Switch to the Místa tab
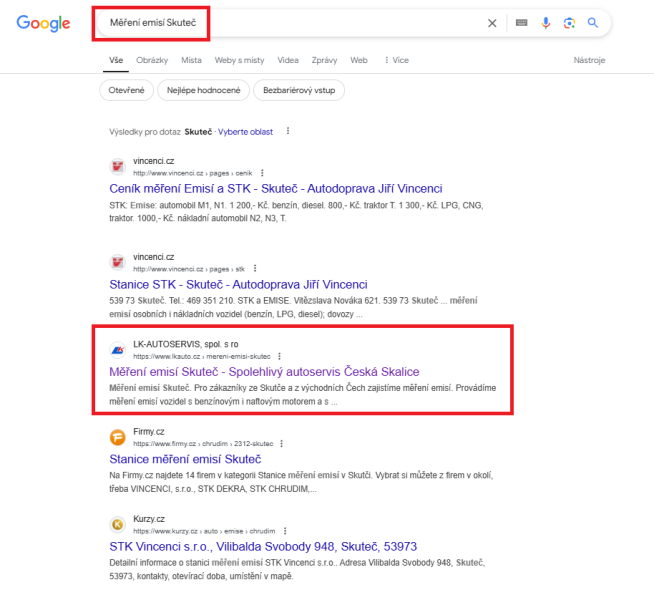Image resolution: width=654 pixels, height=600 pixels. click(x=191, y=60)
